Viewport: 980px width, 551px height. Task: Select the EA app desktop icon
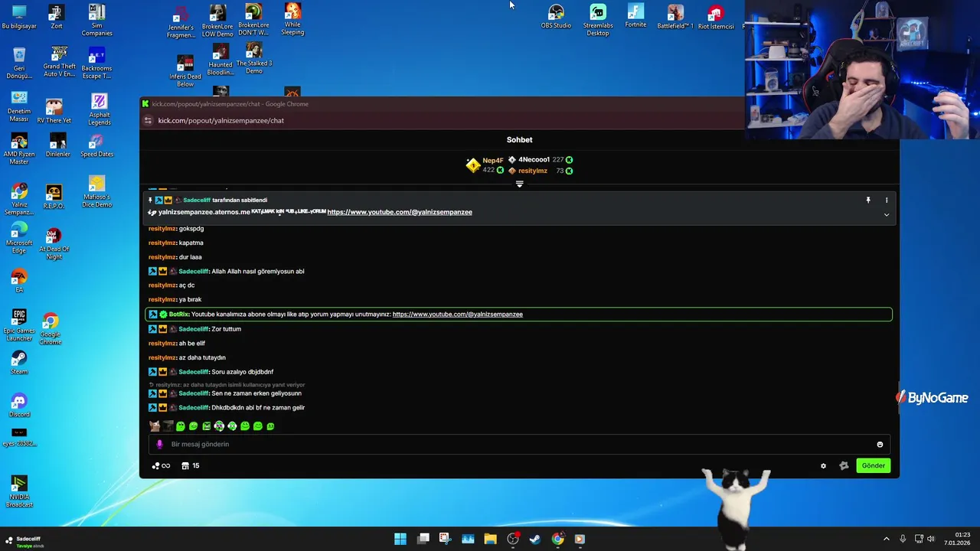[19, 281]
